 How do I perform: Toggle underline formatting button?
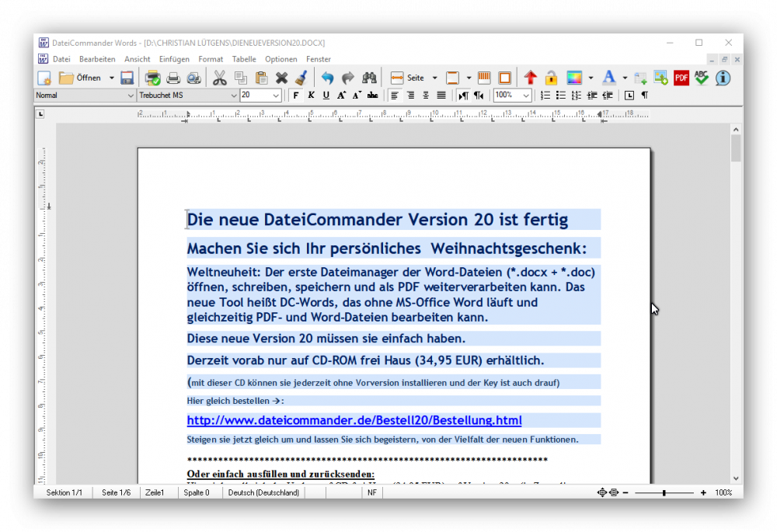(x=326, y=96)
